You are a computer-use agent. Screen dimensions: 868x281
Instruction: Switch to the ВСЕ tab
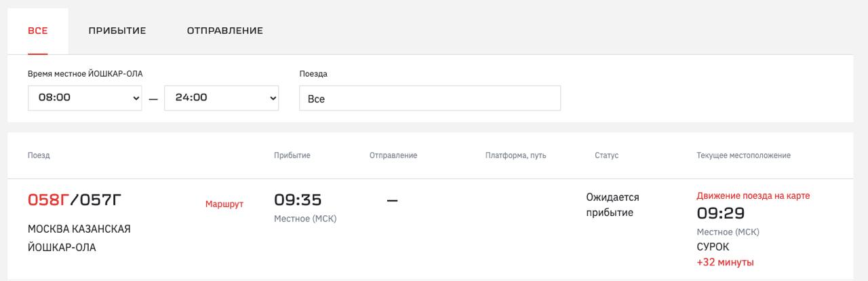[x=37, y=31]
